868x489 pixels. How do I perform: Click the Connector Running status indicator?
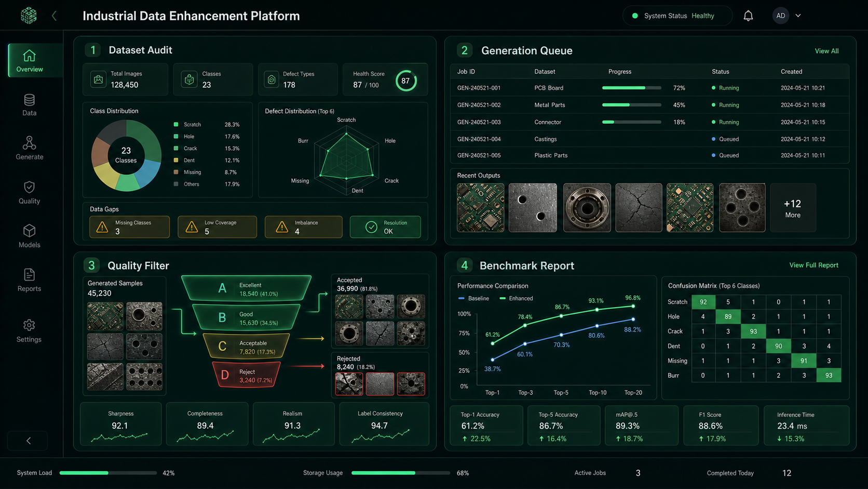click(725, 122)
